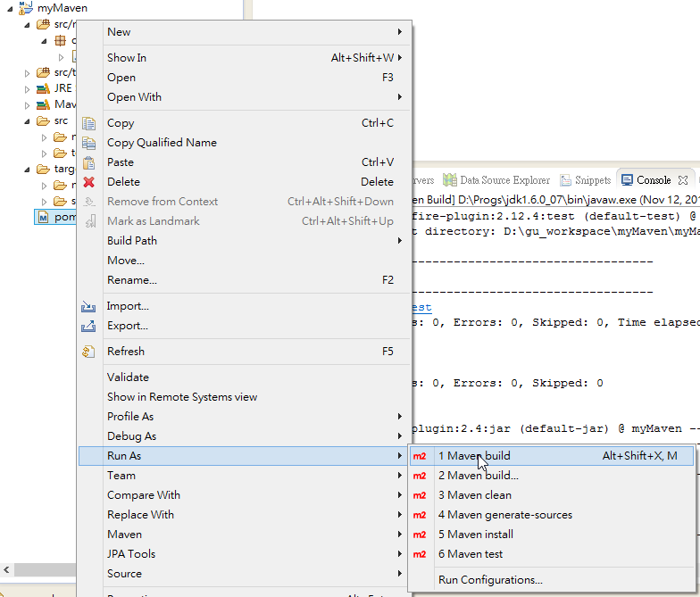Click the myMaven project icon
The width and height of the screenshot is (700, 597).
coord(26,7)
